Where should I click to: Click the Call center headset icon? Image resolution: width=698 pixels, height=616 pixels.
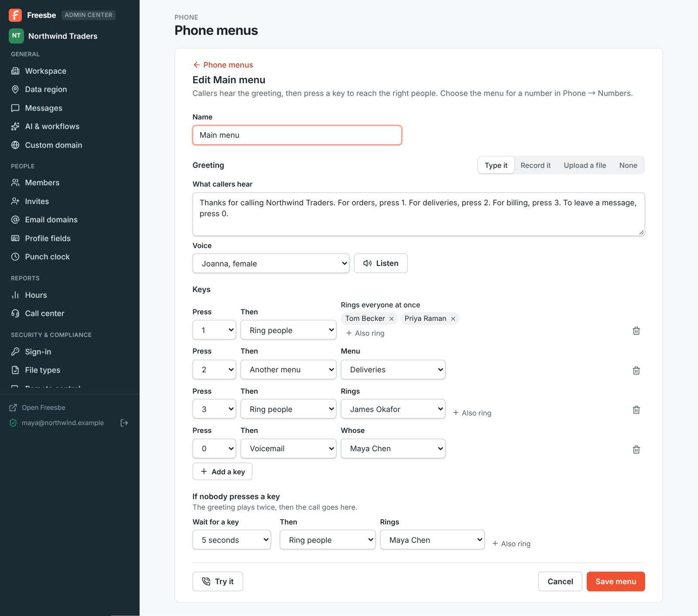[x=15, y=313]
